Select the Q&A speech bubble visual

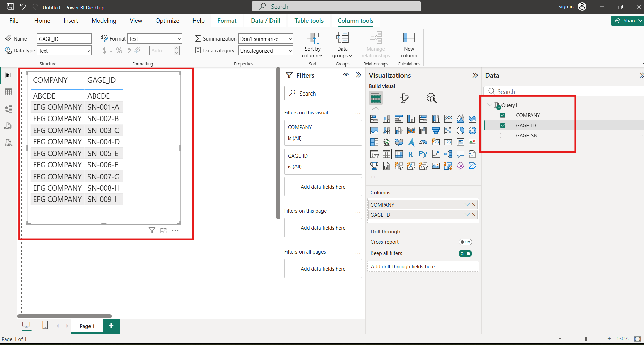pyautogui.click(x=460, y=154)
